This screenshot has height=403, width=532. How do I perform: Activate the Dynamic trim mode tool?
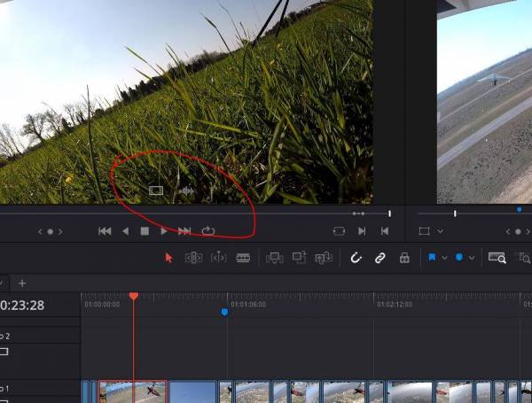tap(218, 258)
